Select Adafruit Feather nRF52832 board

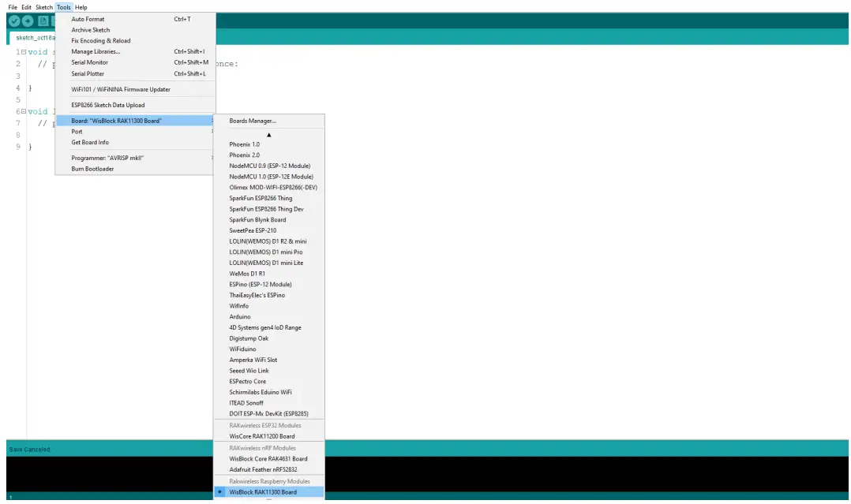[269, 470]
